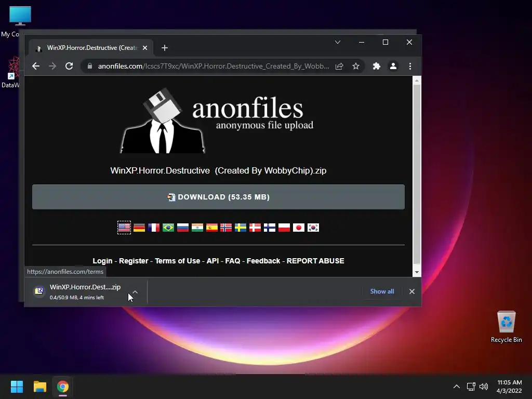Bookmark this page with the star
The width and height of the screenshot is (532, 399).
355,66
